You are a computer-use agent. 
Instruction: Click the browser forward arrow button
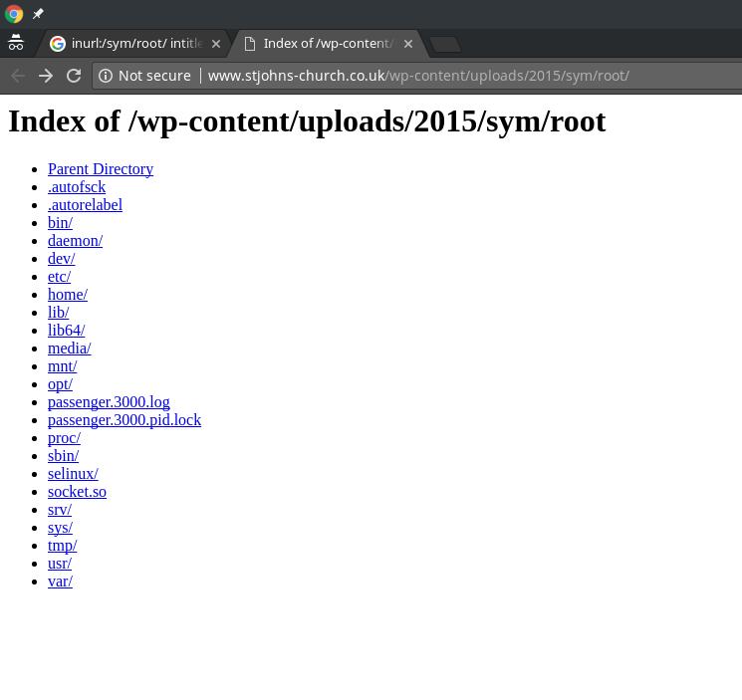(46, 76)
